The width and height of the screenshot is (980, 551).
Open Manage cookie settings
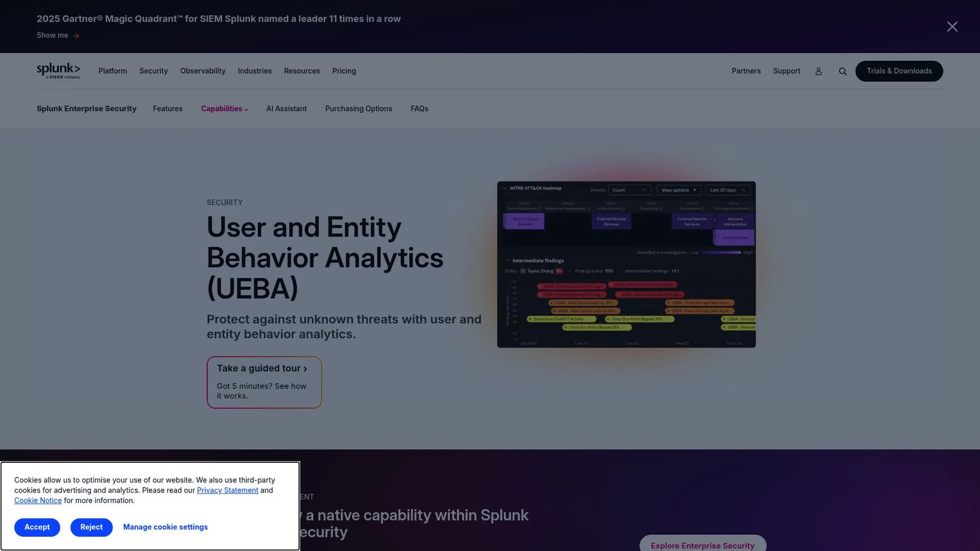pos(165,527)
